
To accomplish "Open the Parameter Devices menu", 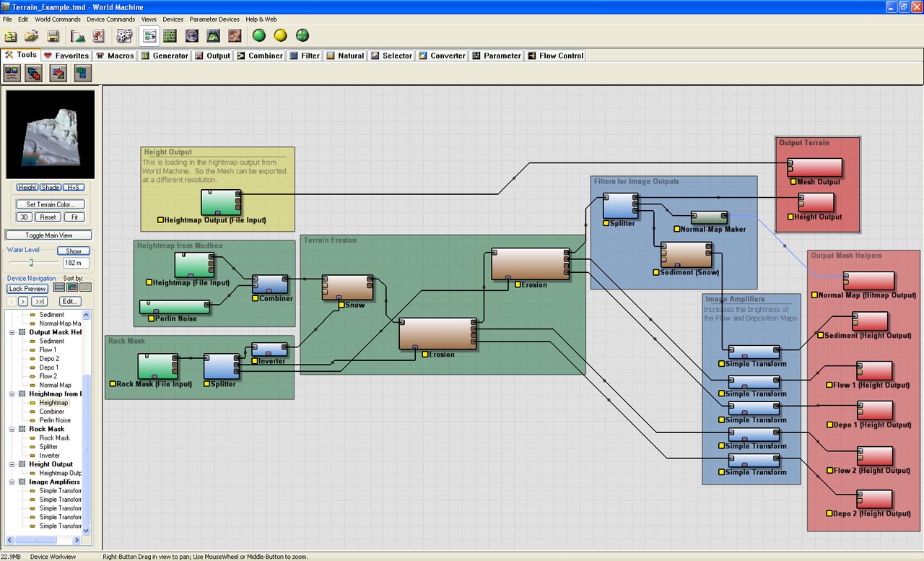I will coord(214,19).
